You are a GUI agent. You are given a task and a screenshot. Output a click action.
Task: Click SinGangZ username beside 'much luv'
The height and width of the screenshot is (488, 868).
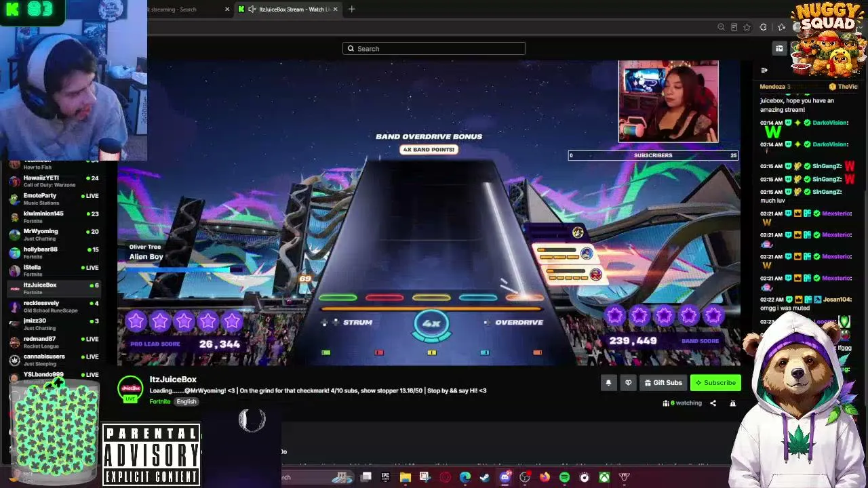click(x=827, y=192)
